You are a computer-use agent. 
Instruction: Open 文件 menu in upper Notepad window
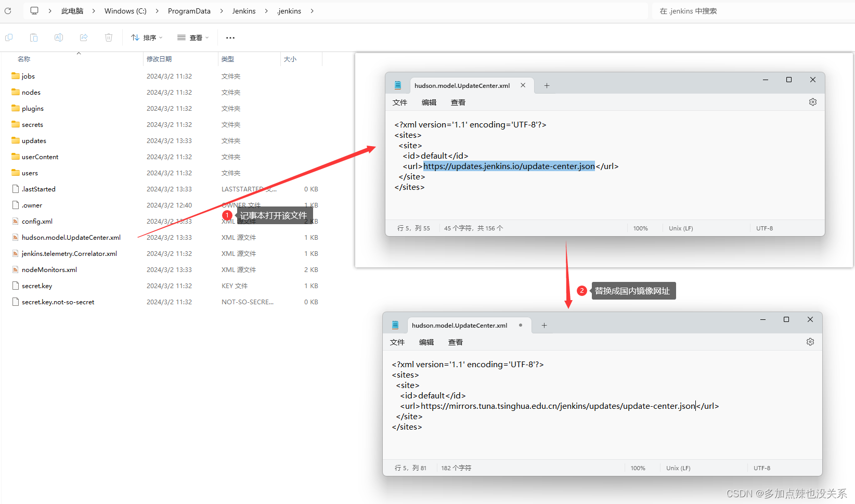(x=400, y=102)
